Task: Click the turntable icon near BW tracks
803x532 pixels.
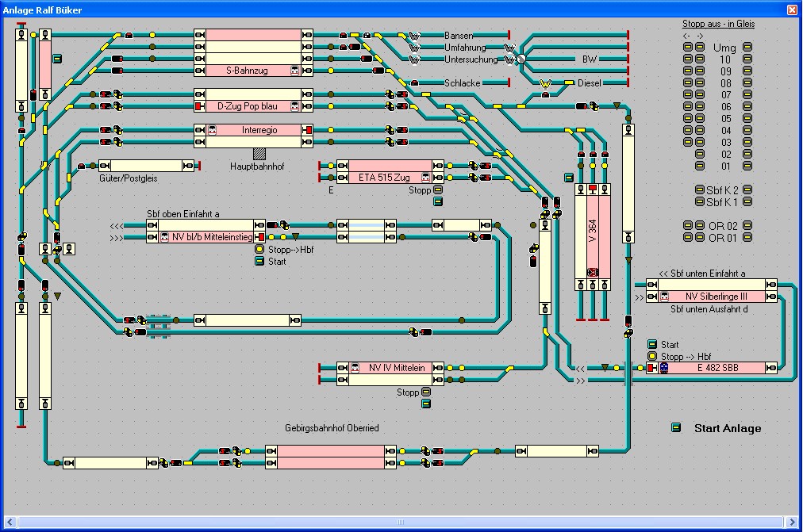Action: pyautogui.click(x=521, y=59)
